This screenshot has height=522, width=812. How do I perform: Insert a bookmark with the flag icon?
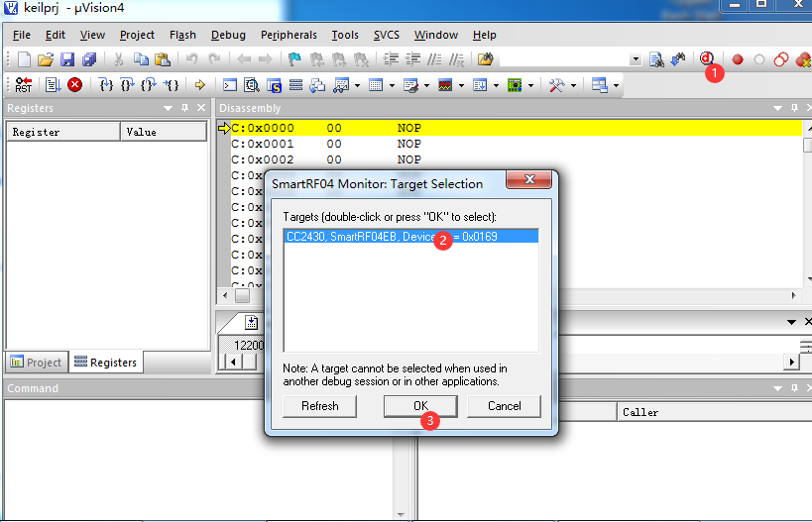coord(294,59)
